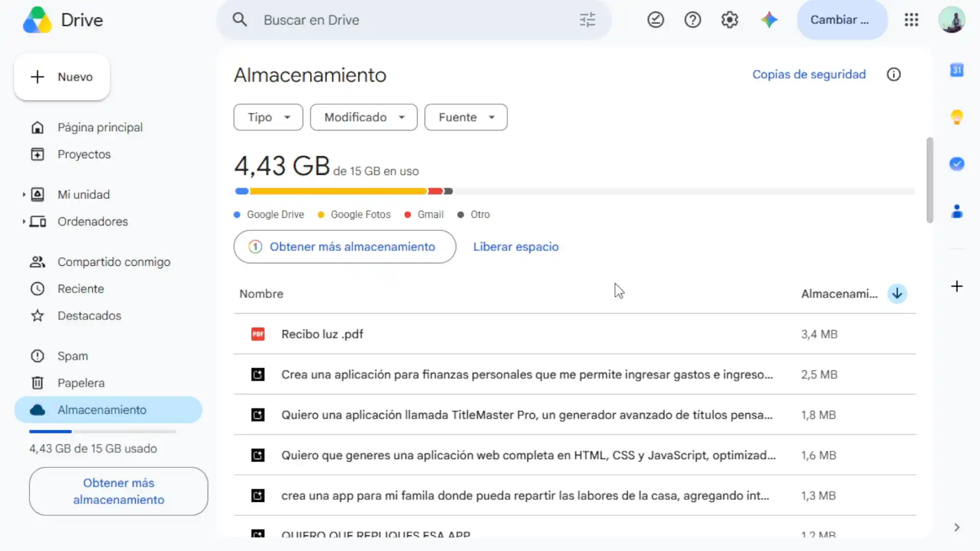Viewport: 980px width, 551px height.
Task: Open Proyectos in the sidebar
Action: [84, 154]
